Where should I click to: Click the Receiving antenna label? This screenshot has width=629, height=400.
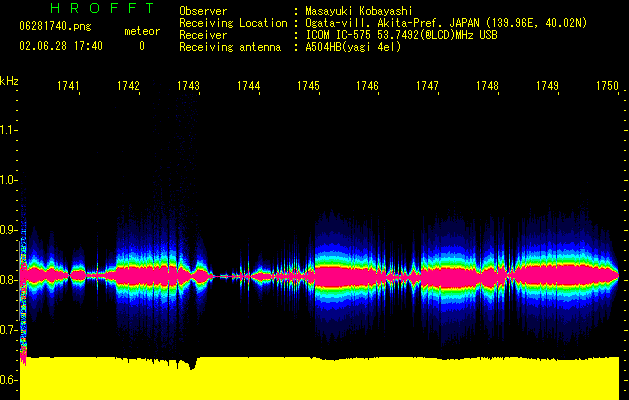(x=230, y=47)
